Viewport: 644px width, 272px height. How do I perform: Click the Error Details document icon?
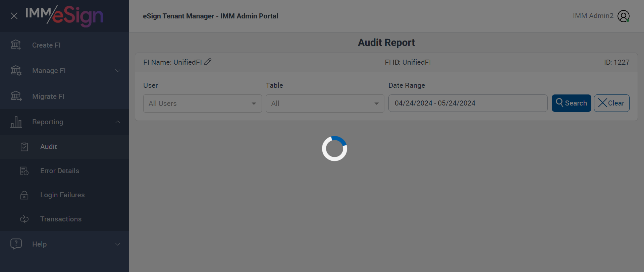[x=24, y=171]
